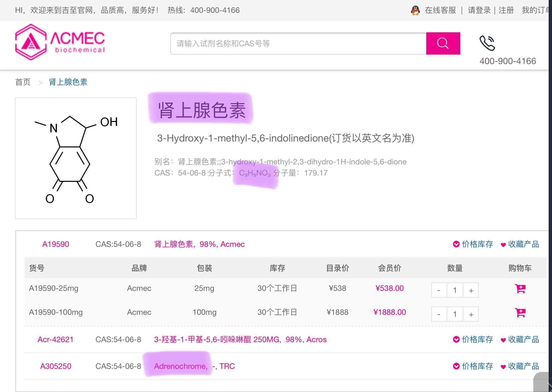The height and width of the screenshot is (392, 552).
Task: Click cell A19590-25mg item number
Action: click(x=54, y=288)
